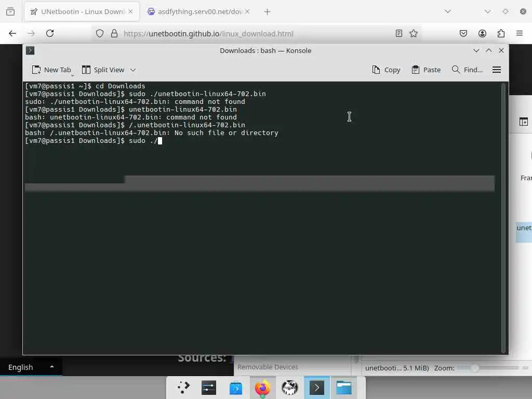Toggle Firefox reader view icon
The height and width of the screenshot is (399, 532).
click(x=399, y=33)
